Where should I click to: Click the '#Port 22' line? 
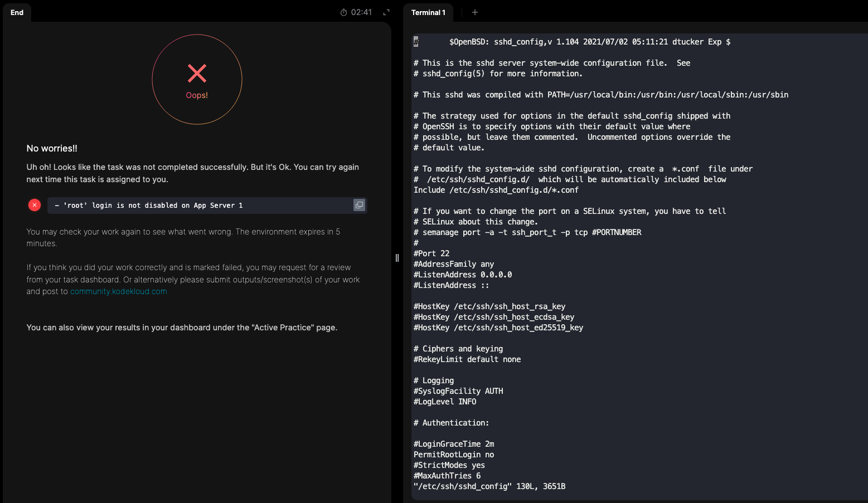click(x=431, y=253)
